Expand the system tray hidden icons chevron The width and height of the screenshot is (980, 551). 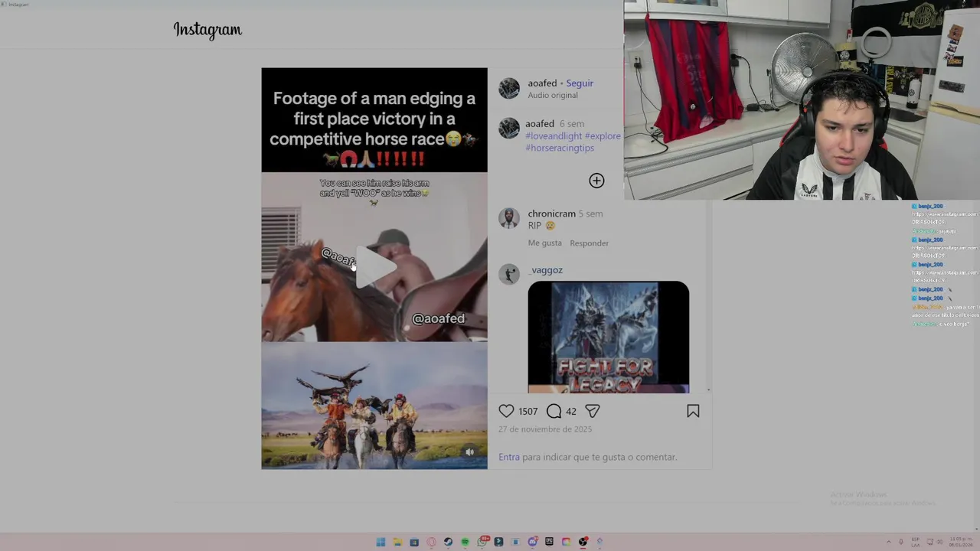coord(889,542)
